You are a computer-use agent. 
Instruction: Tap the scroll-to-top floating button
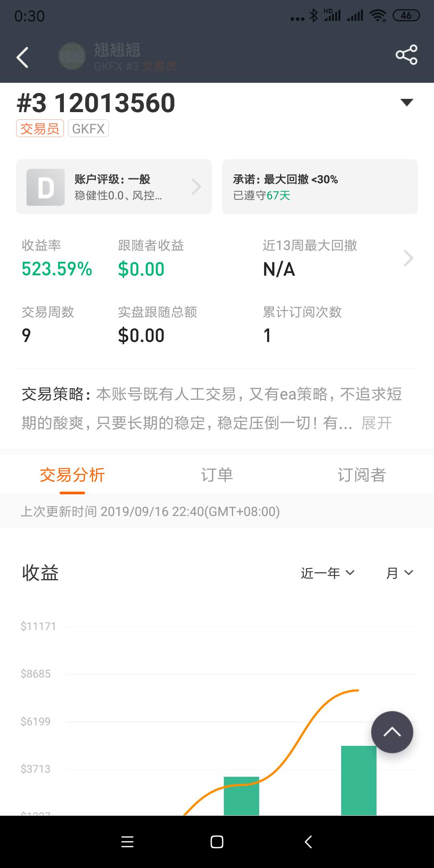tap(392, 732)
